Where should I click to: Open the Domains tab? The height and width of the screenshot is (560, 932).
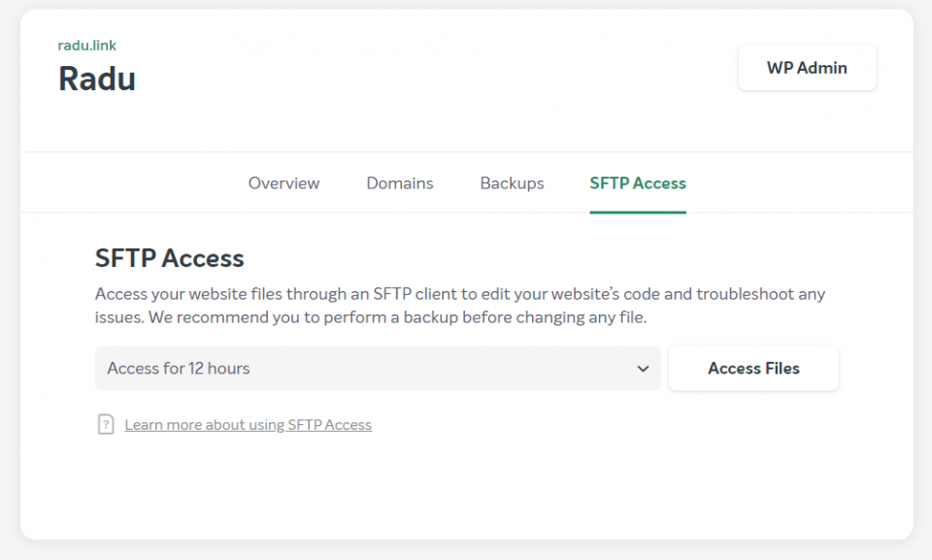[399, 183]
